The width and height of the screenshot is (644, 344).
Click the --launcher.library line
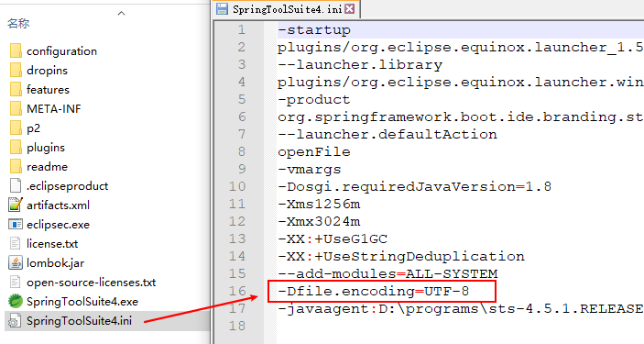click(x=360, y=65)
